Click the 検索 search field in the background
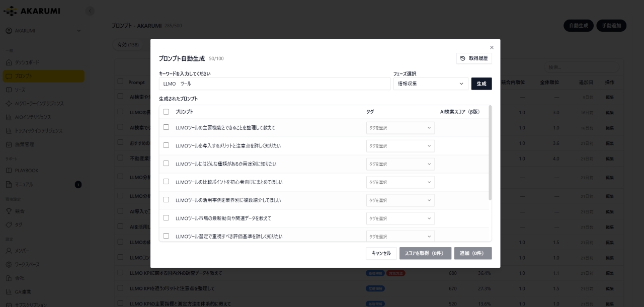Image resolution: width=644 pixels, height=307 pixels. click(582, 67)
